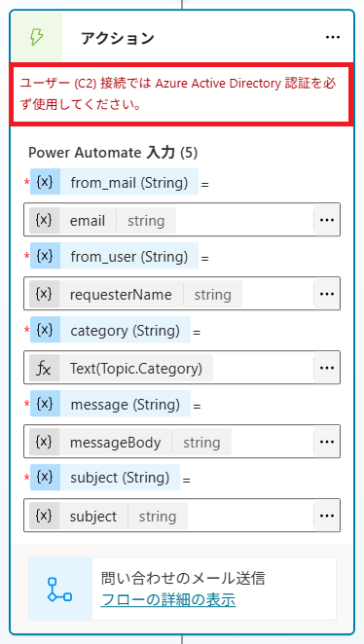Image resolution: width=364 pixels, height=644 pixels.
Task: Select the messageBody string variable chip
Action: click(x=130, y=443)
